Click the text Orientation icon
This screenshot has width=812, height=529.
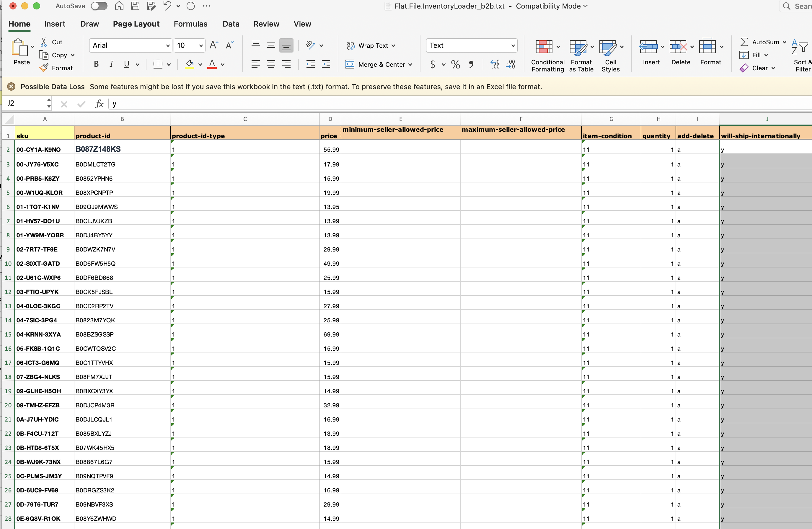click(x=310, y=45)
